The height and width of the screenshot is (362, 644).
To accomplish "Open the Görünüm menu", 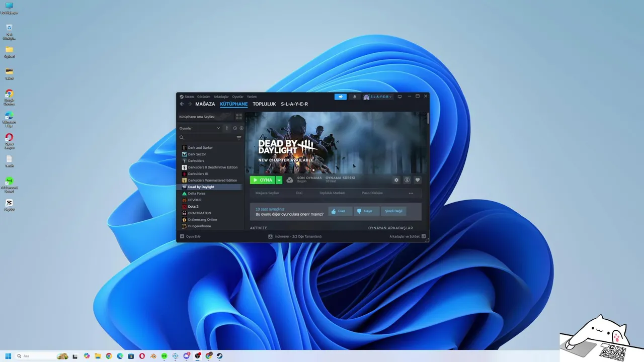I will tap(204, 97).
